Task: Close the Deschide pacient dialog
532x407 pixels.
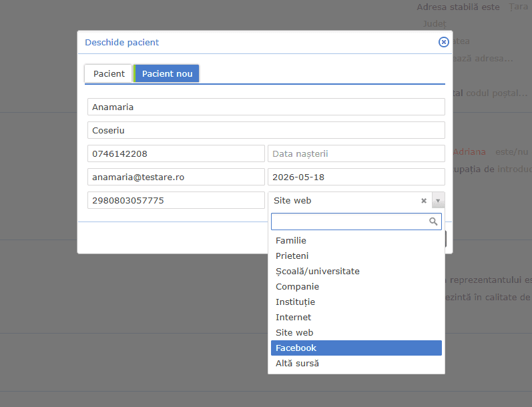Action: coord(443,42)
